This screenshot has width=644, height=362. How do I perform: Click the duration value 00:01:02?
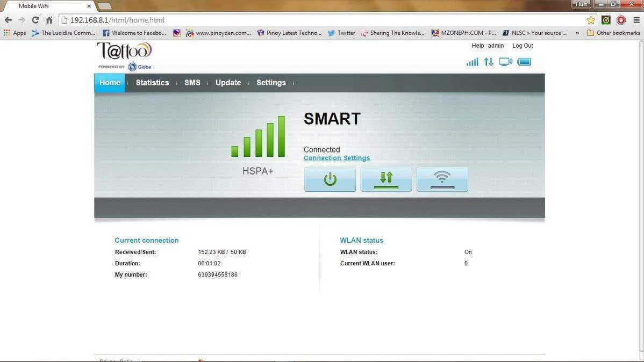tap(209, 264)
